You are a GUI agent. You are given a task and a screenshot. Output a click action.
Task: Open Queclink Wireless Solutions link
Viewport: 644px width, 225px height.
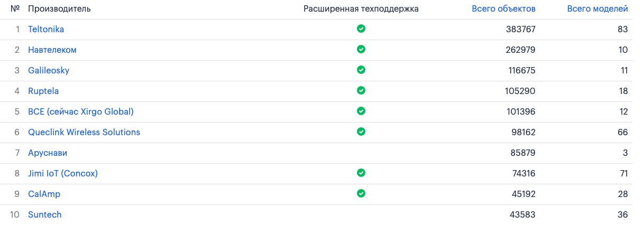(84, 133)
